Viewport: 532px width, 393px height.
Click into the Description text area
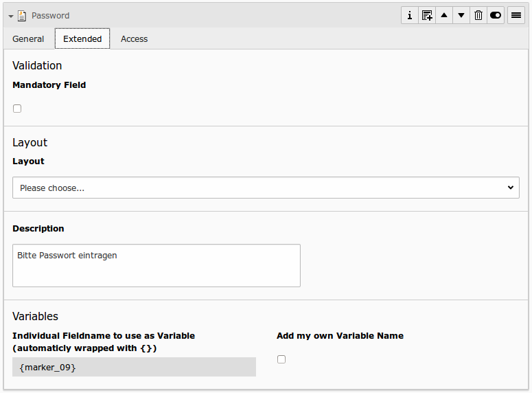click(157, 265)
